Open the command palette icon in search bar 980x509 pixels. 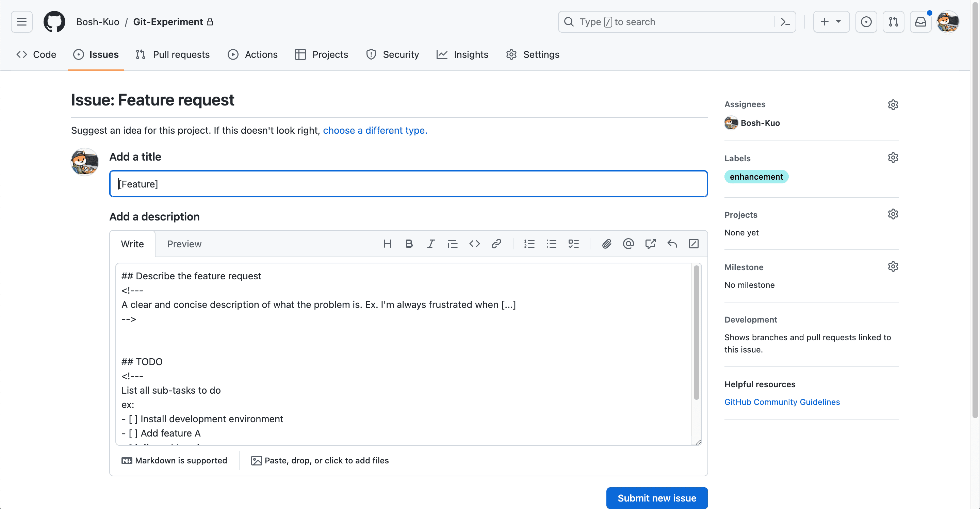click(785, 22)
